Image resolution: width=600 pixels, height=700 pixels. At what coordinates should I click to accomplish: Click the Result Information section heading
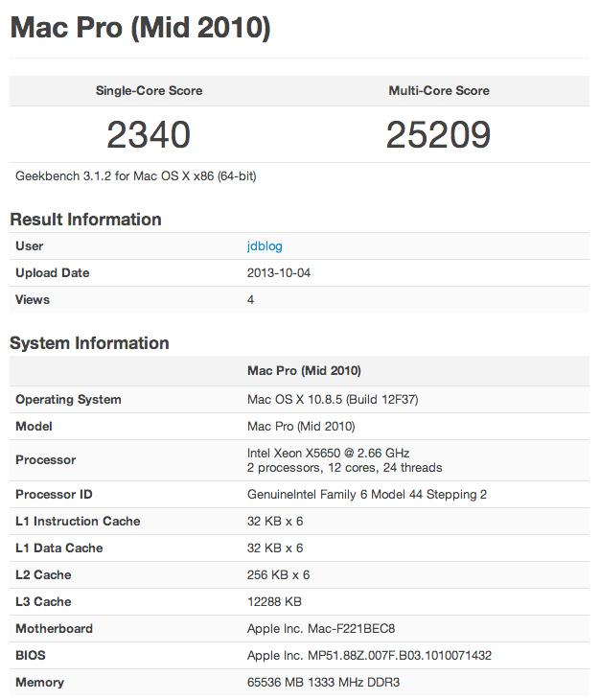[x=85, y=220]
